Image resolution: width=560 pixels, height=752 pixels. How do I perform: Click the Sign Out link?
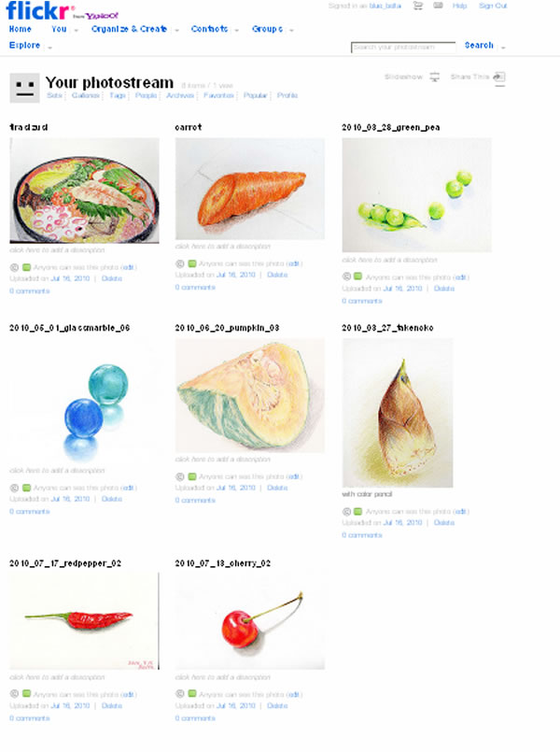493,6
